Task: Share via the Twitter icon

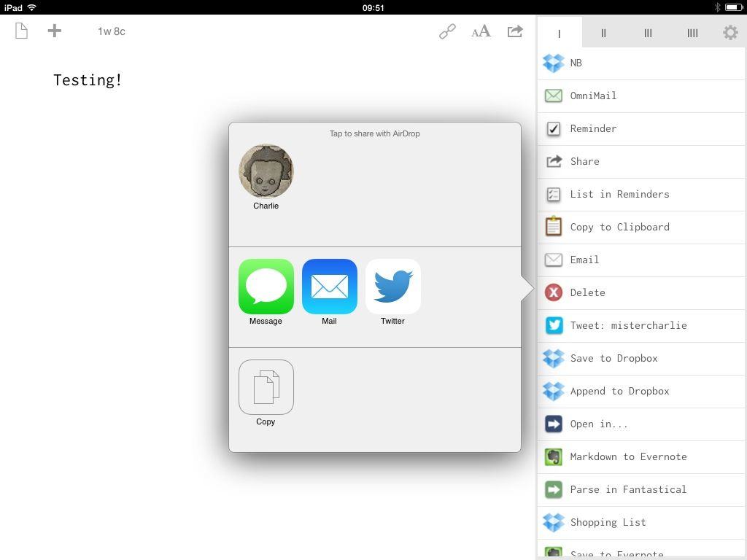Action: pos(392,287)
